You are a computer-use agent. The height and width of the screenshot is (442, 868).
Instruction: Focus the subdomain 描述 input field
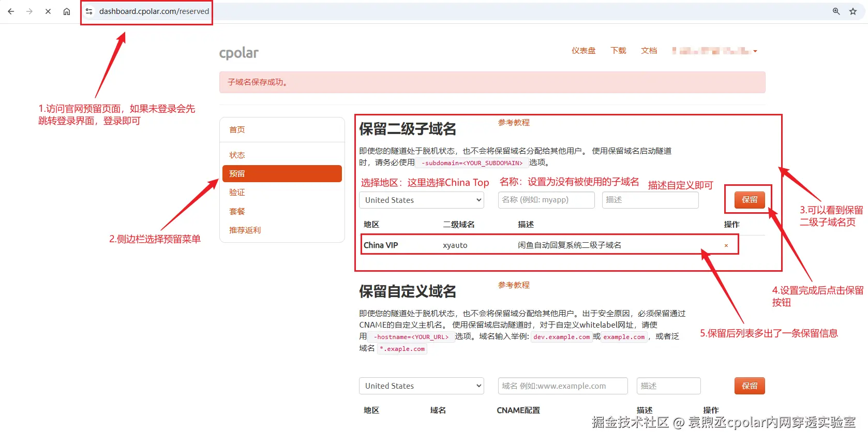click(x=650, y=200)
